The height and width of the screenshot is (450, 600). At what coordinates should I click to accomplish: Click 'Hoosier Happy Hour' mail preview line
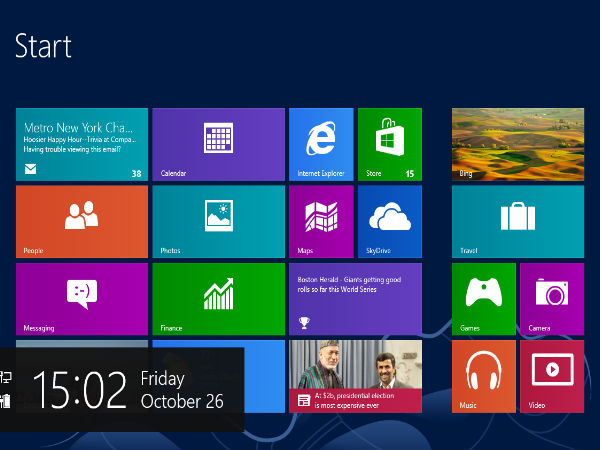[x=80, y=140]
